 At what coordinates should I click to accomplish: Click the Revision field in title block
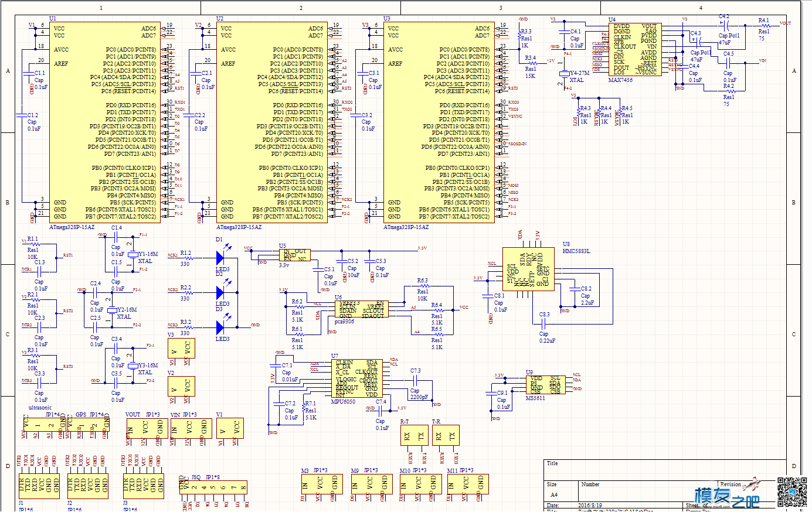[731, 484]
